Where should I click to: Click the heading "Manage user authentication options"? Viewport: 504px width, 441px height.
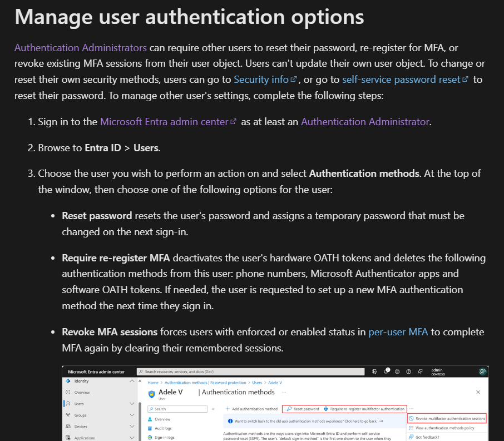tap(189, 17)
